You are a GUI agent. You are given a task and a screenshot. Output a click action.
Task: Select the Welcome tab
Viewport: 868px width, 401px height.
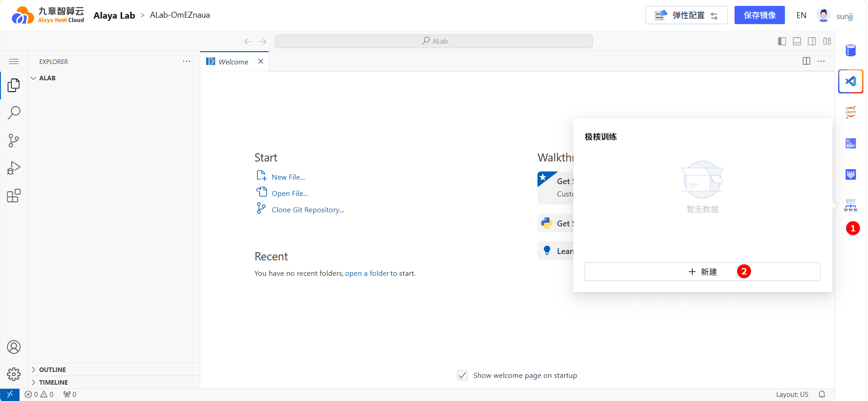[x=233, y=62]
